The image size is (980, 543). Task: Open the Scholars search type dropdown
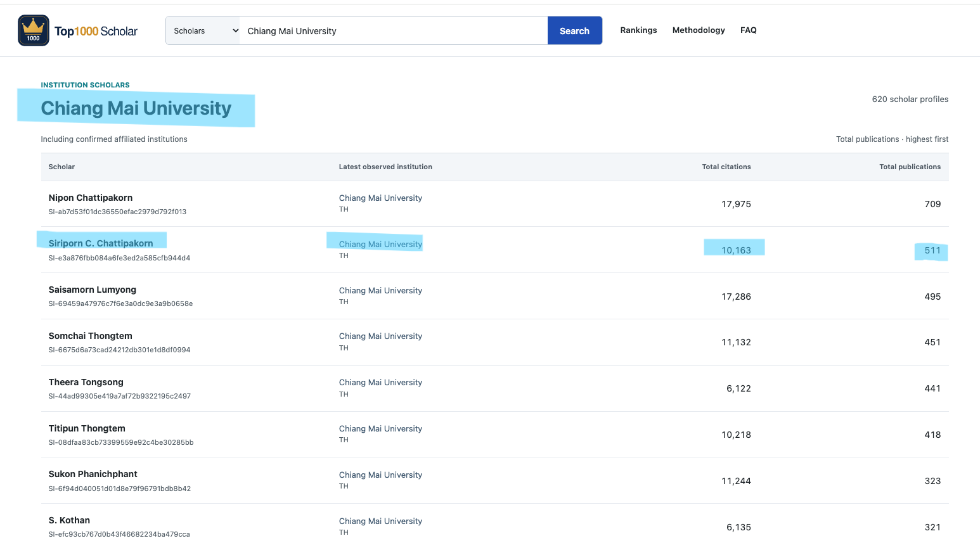tap(203, 30)
